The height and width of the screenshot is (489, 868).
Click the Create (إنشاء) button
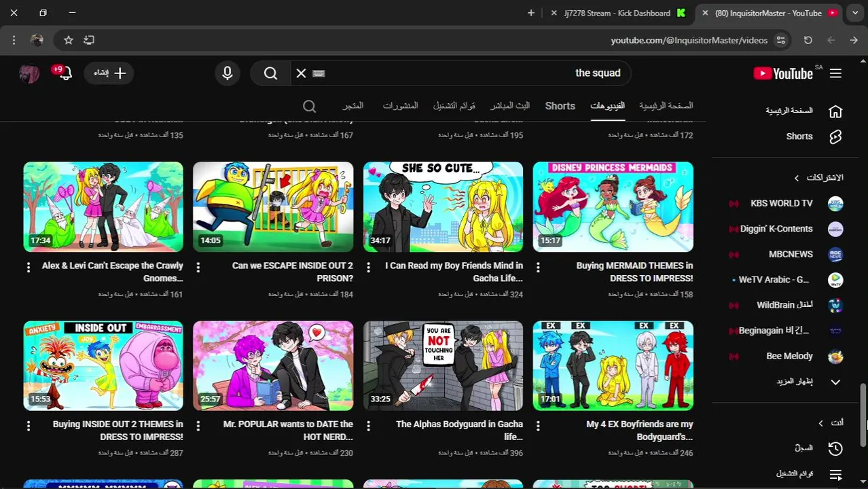110,73
